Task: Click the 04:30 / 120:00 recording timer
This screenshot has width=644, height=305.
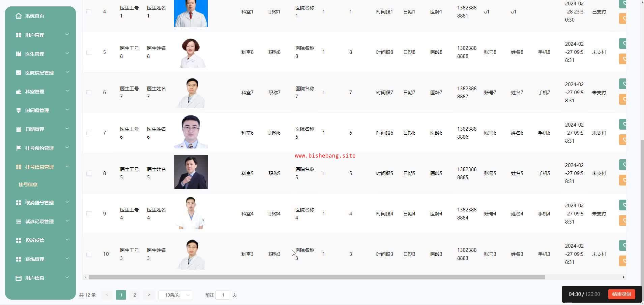Action: 584,294
